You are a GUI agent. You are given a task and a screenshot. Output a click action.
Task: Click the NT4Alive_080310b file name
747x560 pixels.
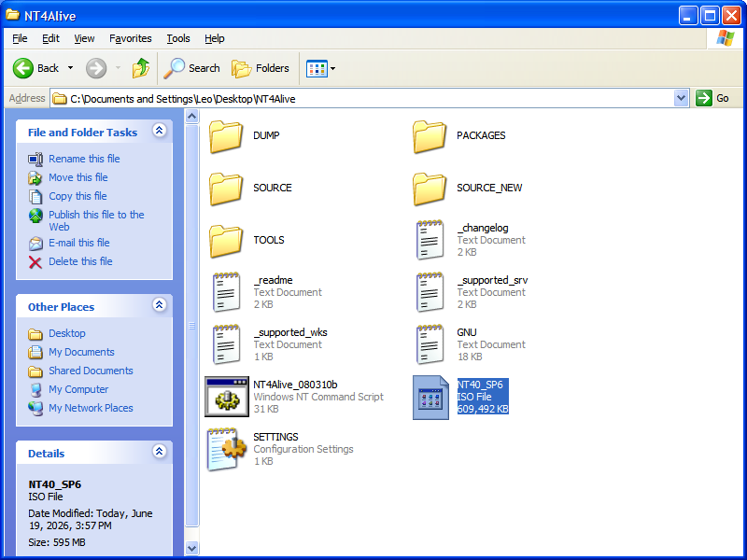click(x=295, y=385)
